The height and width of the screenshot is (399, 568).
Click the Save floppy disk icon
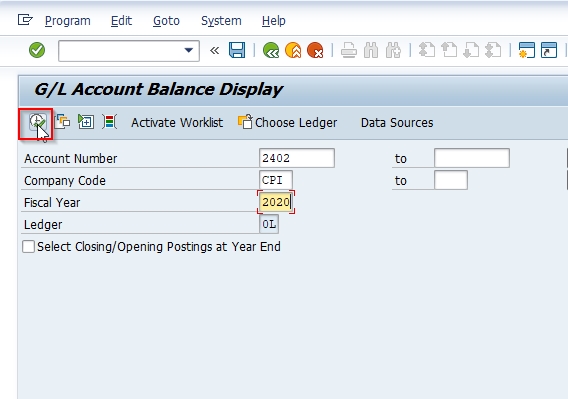237,50
